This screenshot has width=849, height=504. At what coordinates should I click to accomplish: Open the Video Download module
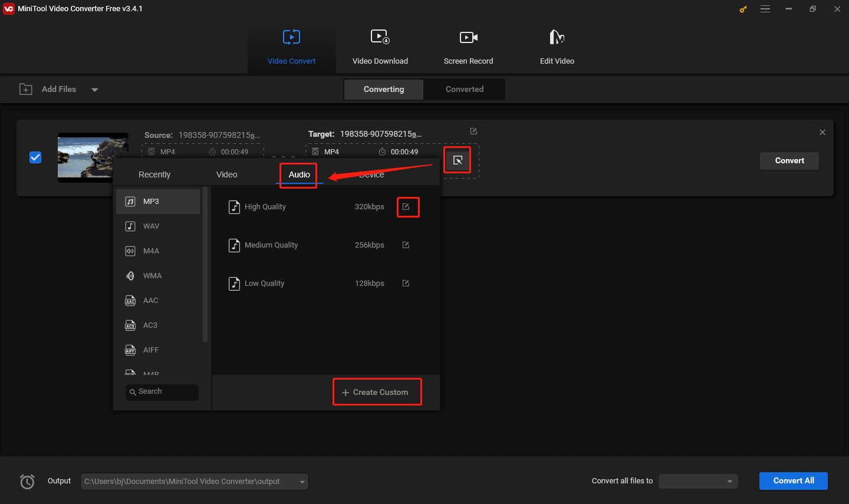pos(380,47)
